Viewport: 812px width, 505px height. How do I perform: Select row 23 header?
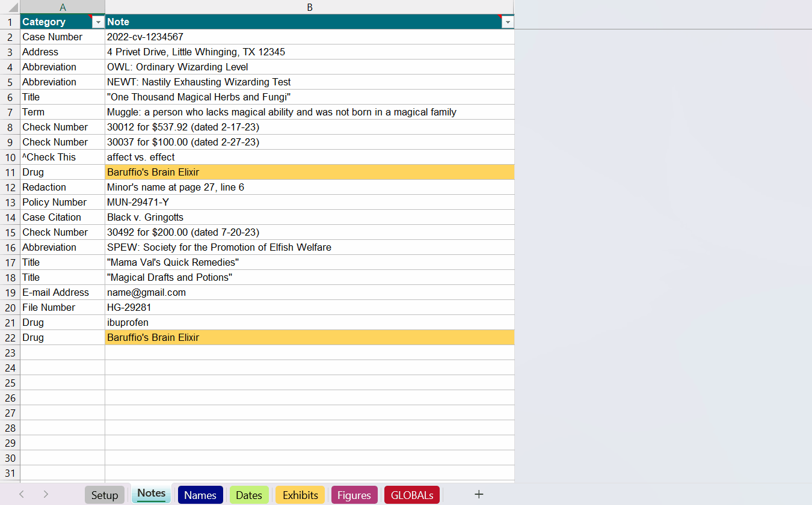point(10,352)
